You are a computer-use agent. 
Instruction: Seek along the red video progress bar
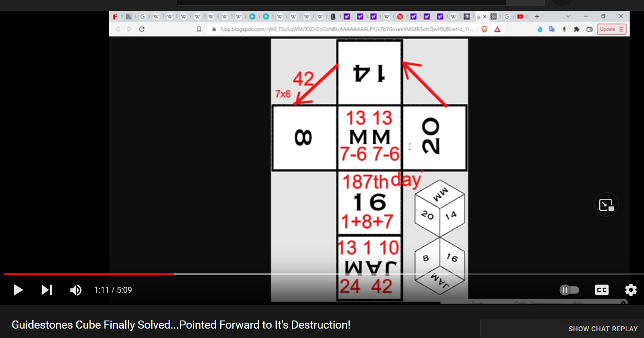click(x=89, y=274)
